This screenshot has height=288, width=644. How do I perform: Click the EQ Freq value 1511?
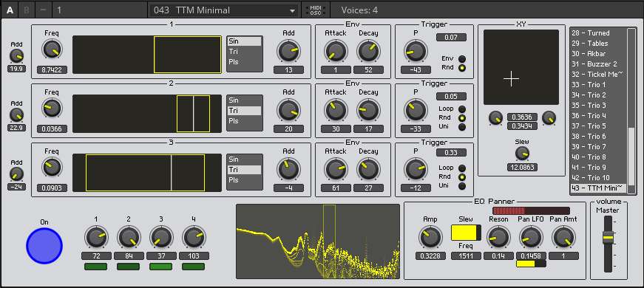click(466, 256)
